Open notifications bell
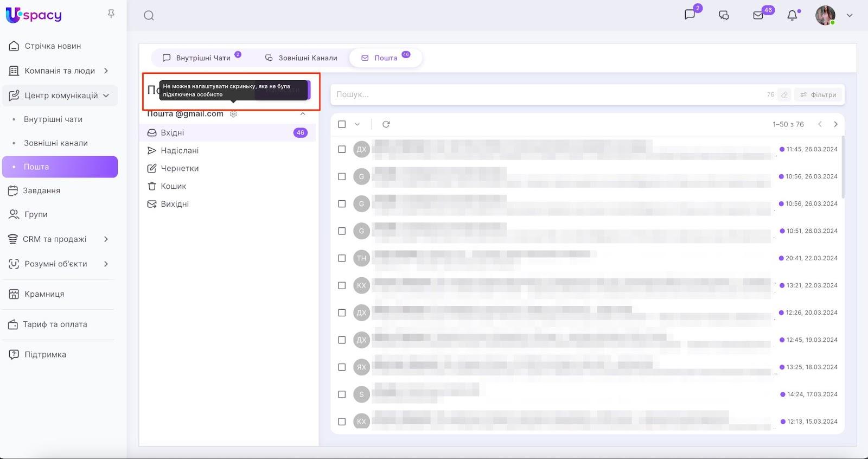The width and height of the screenshot is (868, 459). [793, 15]
